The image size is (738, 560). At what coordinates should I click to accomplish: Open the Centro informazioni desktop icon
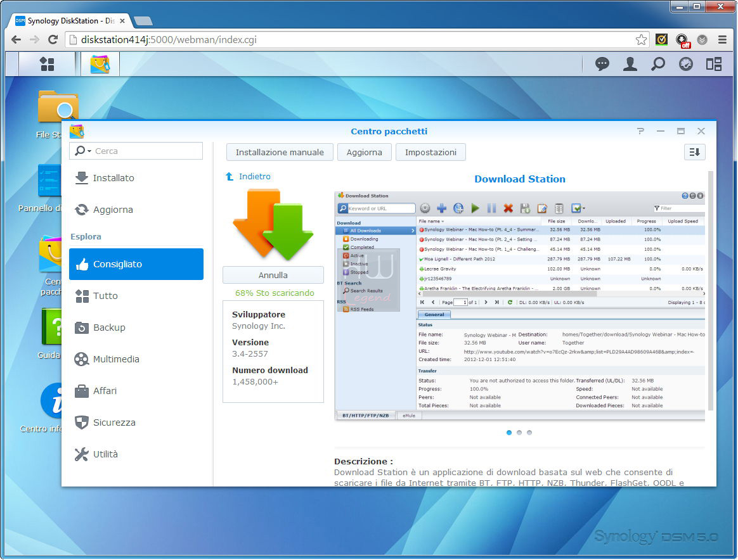click(41, 408)
